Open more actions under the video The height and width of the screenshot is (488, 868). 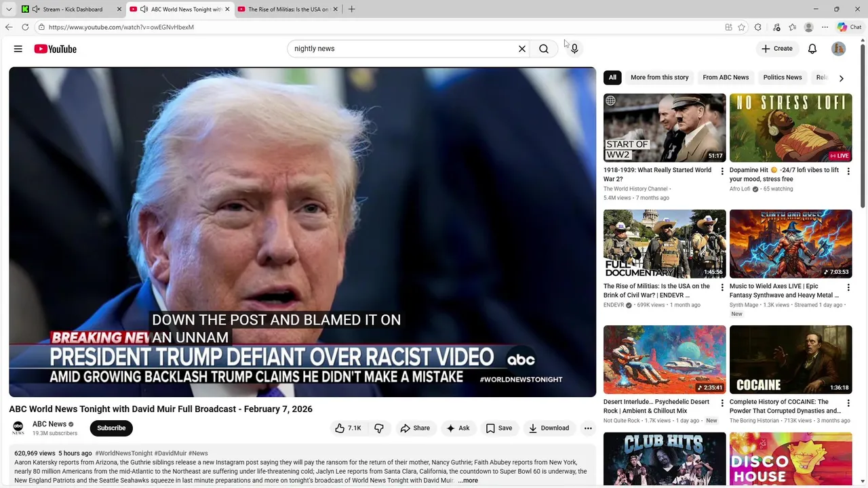point(588,428)
